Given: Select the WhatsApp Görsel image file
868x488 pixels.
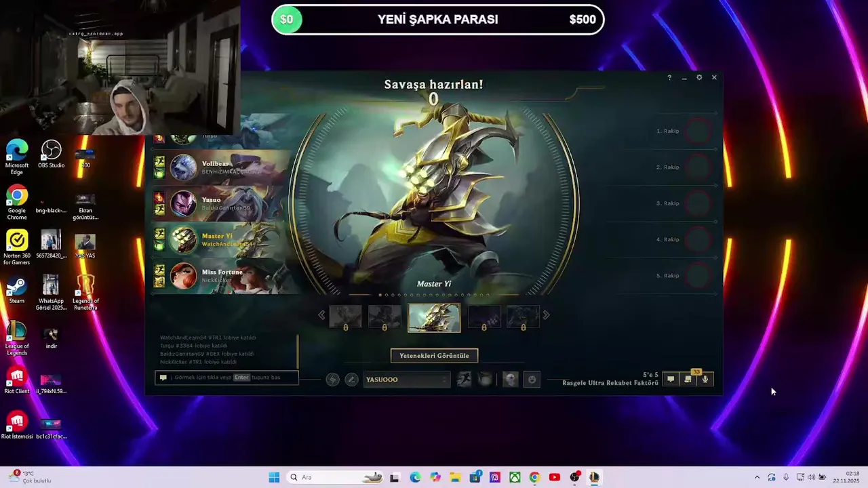Looking at the screenshot, I should [x=52, y=293].
